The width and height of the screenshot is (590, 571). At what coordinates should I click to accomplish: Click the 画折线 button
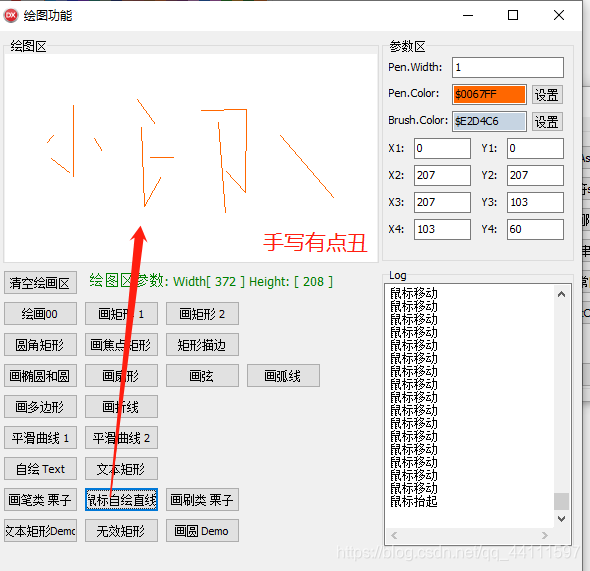point(121,407)
